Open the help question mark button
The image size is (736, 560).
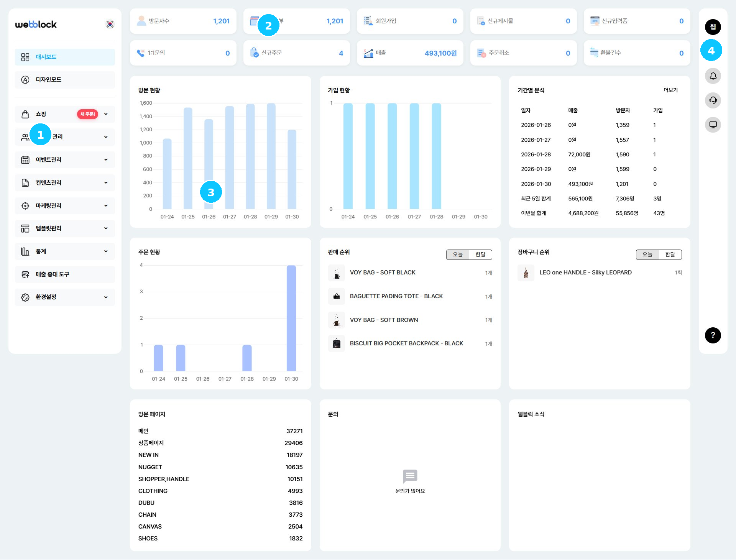click(713, 335)
